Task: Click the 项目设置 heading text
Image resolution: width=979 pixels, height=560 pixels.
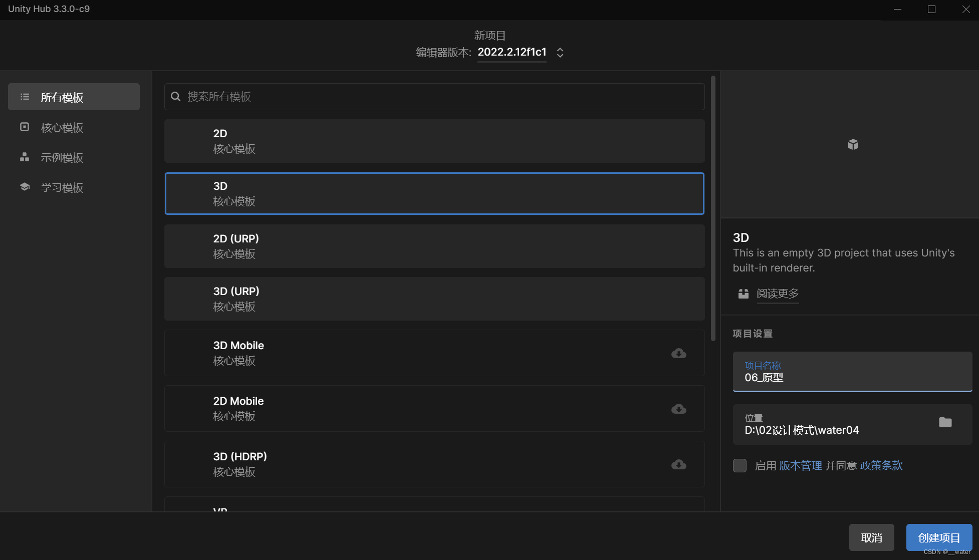Action: 753,334
